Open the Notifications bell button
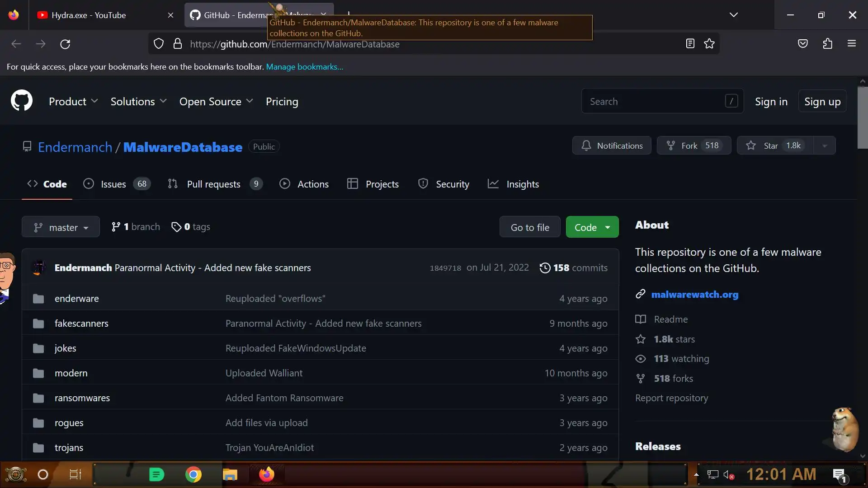 (x=612, y=145)
